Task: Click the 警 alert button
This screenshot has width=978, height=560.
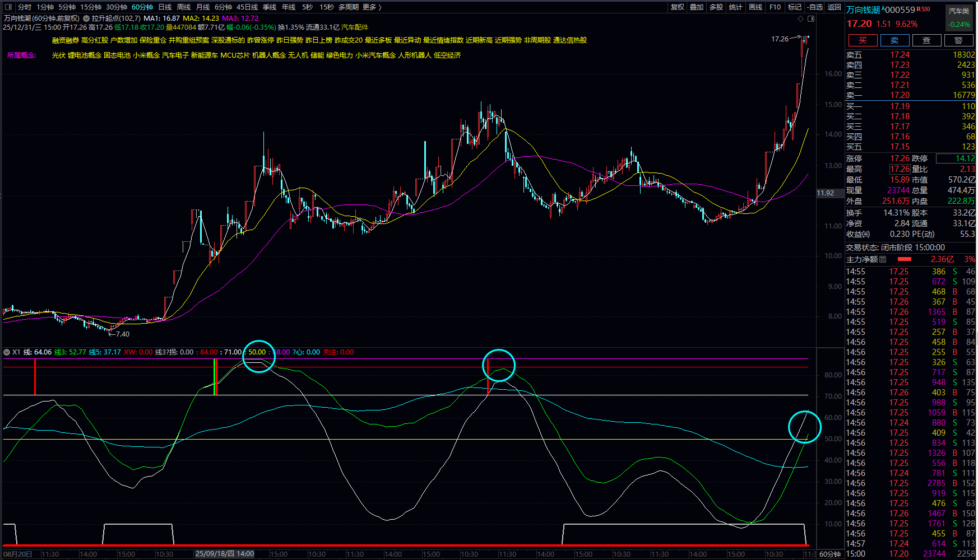Action: click(958, 40)
